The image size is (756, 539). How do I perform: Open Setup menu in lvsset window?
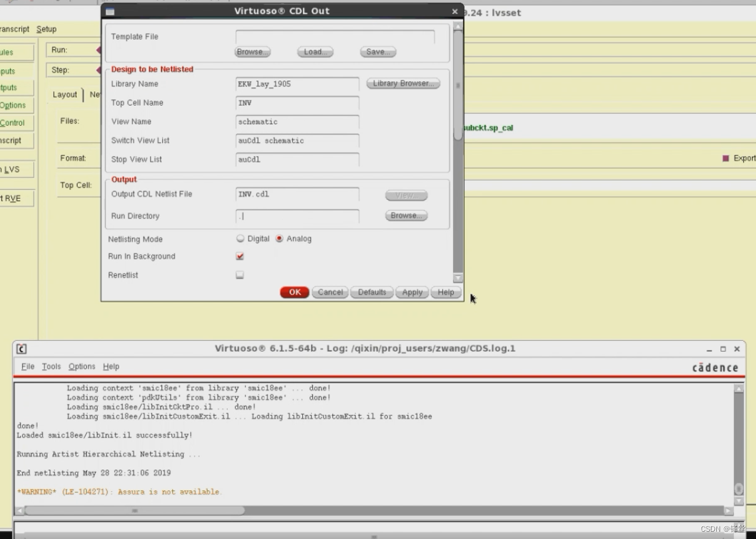click(47, 29)
